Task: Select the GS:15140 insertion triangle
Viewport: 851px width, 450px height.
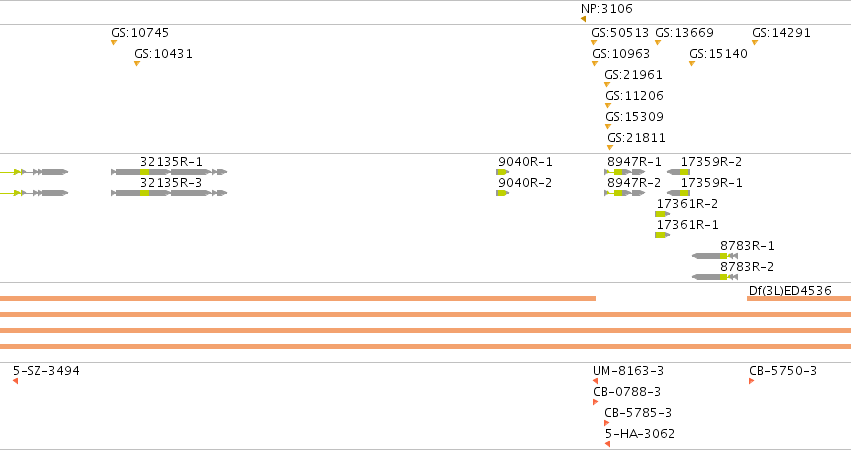Action: pos(692,64)
